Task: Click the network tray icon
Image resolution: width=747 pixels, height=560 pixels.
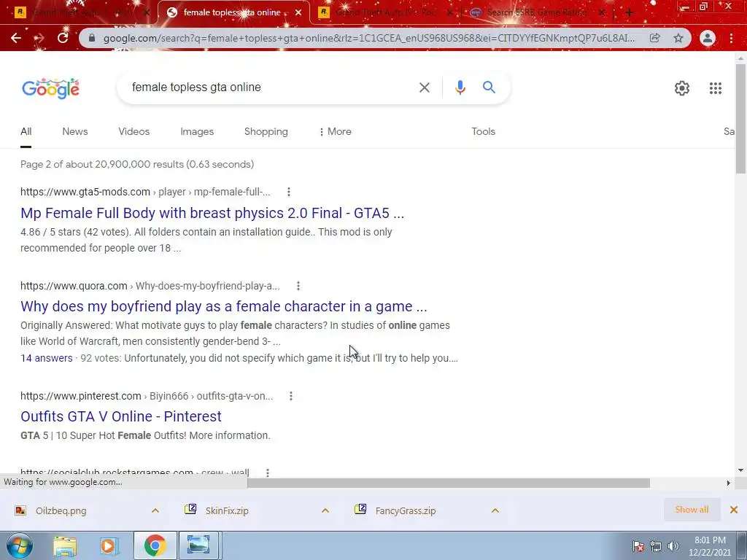Action: 656,546
